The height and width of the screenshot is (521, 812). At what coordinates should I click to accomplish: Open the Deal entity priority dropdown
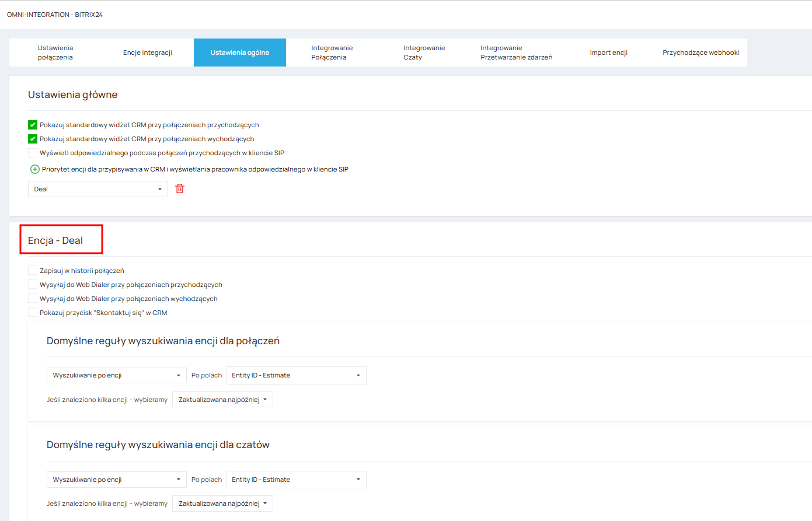click(98, 189)
